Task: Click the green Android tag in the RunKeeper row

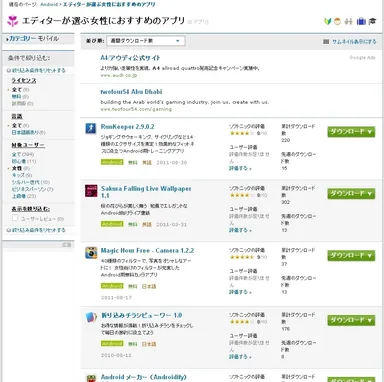Action: pos(112,162)
